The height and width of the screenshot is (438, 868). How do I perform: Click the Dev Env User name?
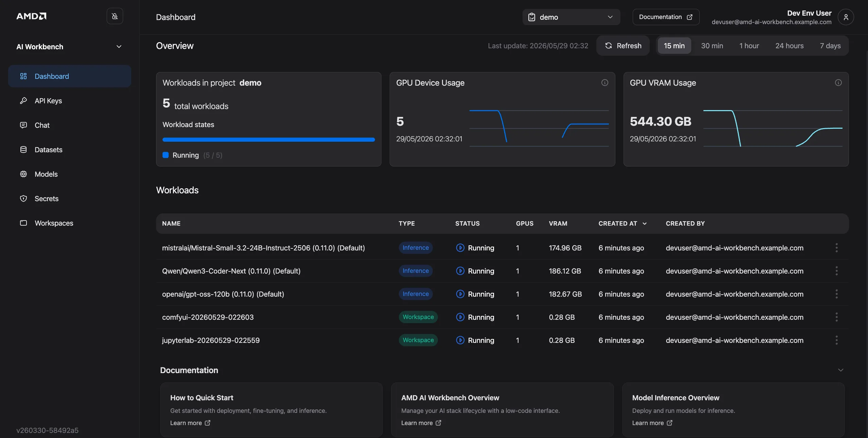click(x=809, y=13)
